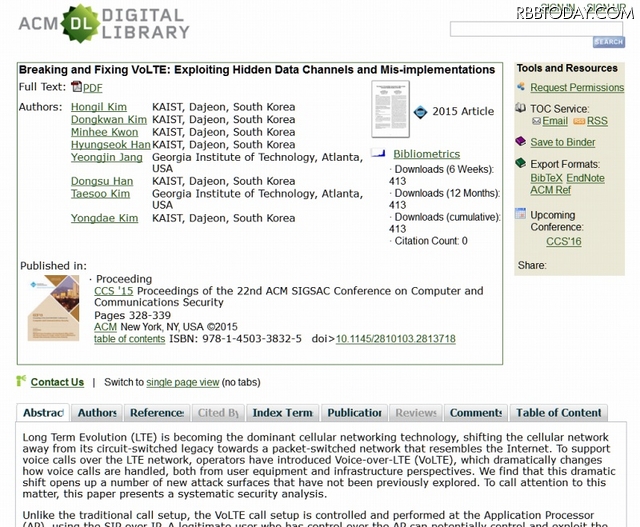Open author Minhee Kwon's profile

[104, 132]
